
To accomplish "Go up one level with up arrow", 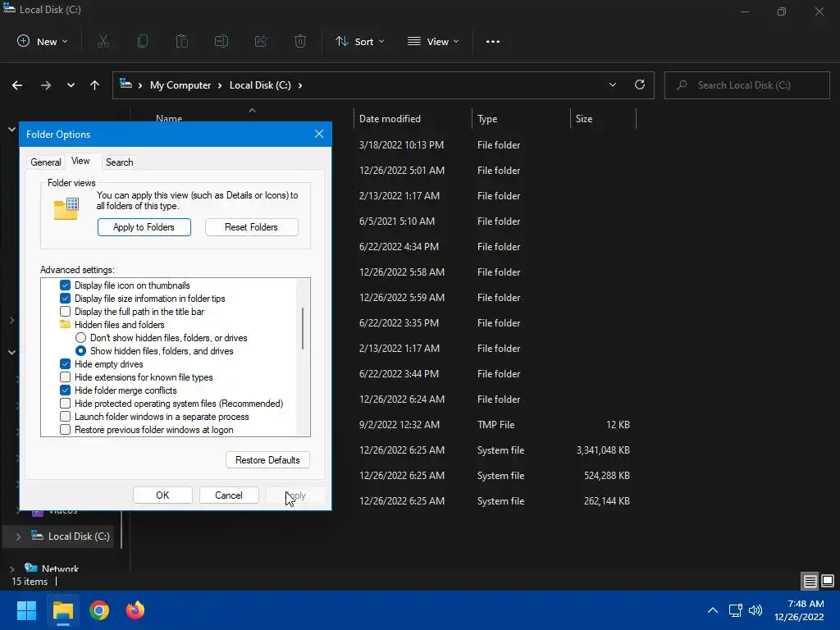I will click(95, 85).
